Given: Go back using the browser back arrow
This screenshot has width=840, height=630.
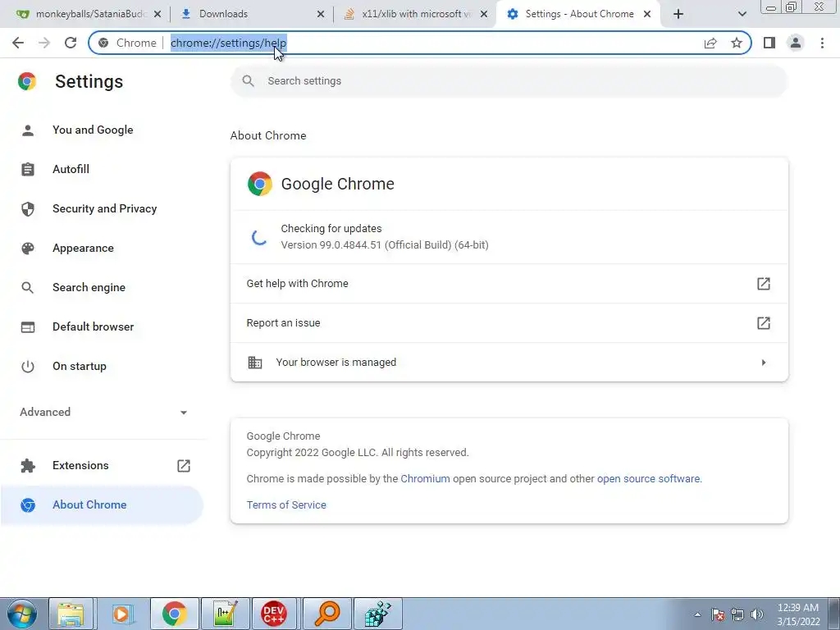Looking at the screenshot, I should tap(18, 43).
